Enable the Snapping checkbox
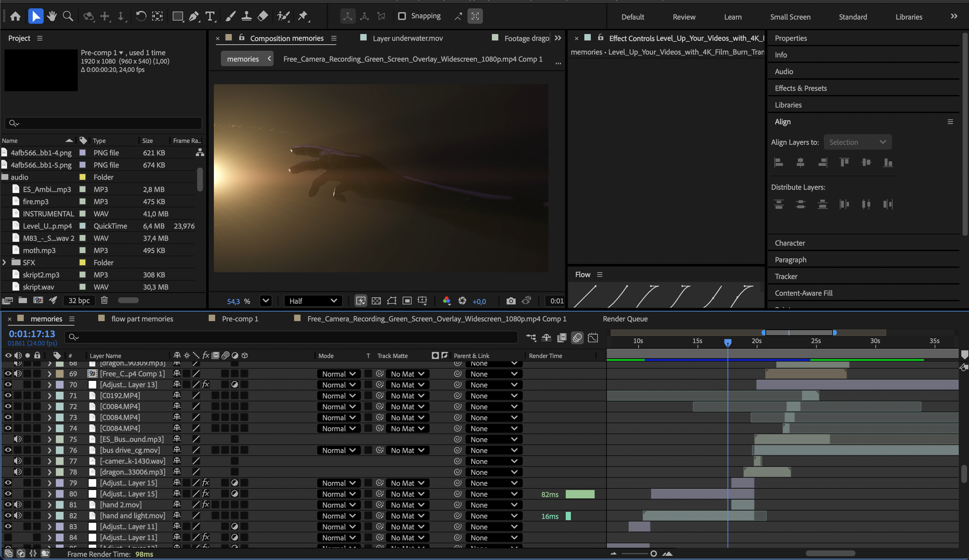Viewport: 969px width, 560px height. [x=402, y=16]
